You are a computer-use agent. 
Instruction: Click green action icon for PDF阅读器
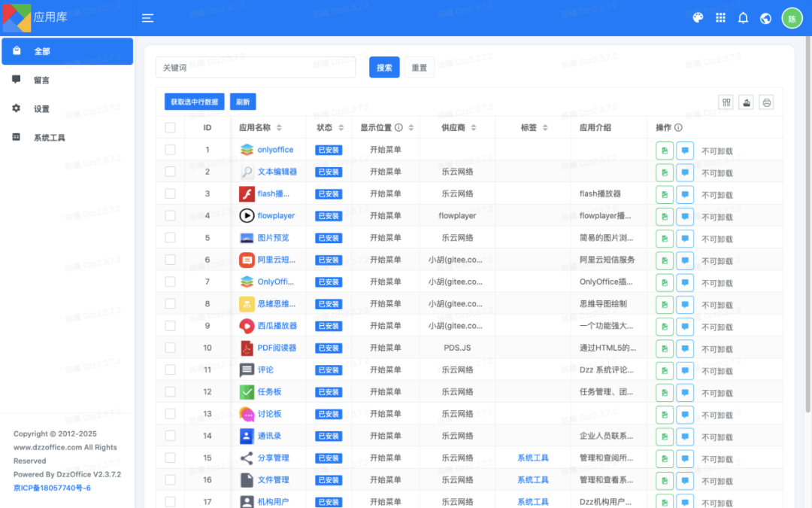pyautogui.click(x=665, y=348)
